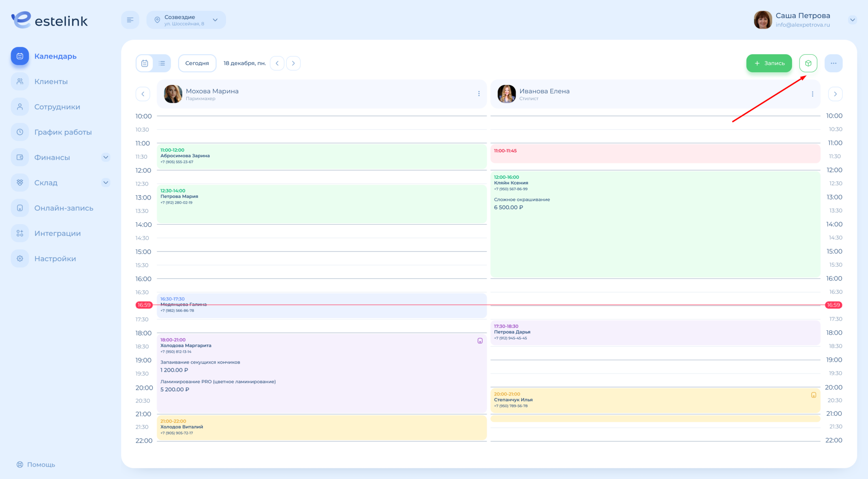Expand the Склад submenu

(x=106, y=183)
